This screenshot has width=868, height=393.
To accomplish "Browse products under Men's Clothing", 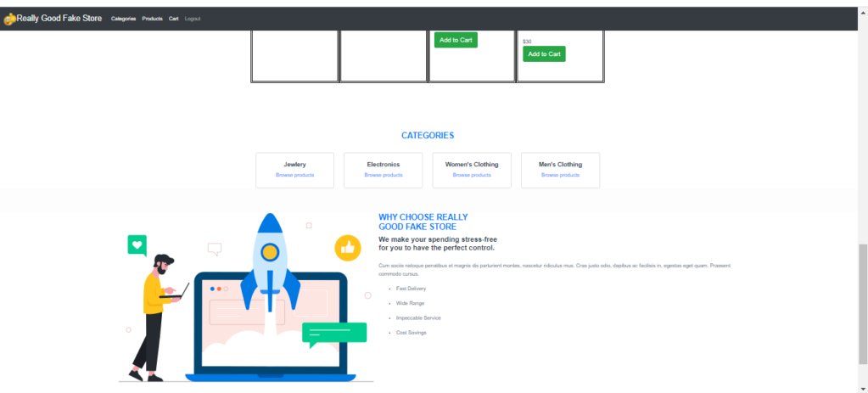I will (x=560, y=175).
